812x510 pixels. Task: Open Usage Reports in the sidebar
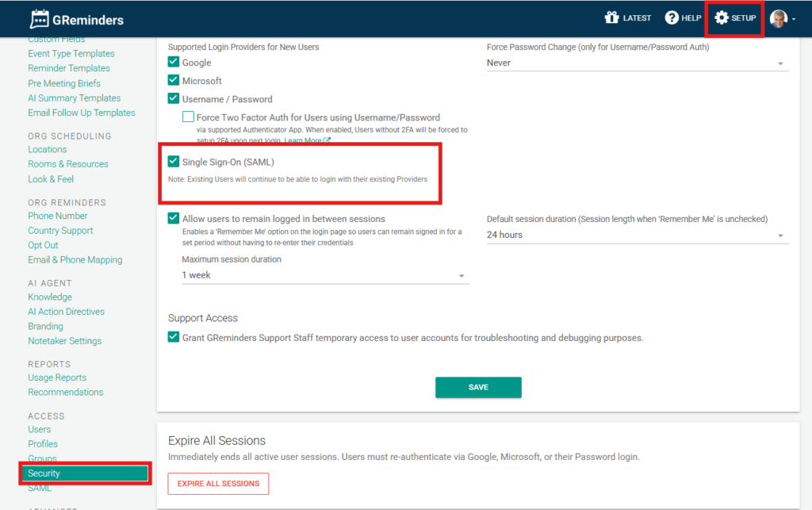(57, 378)
